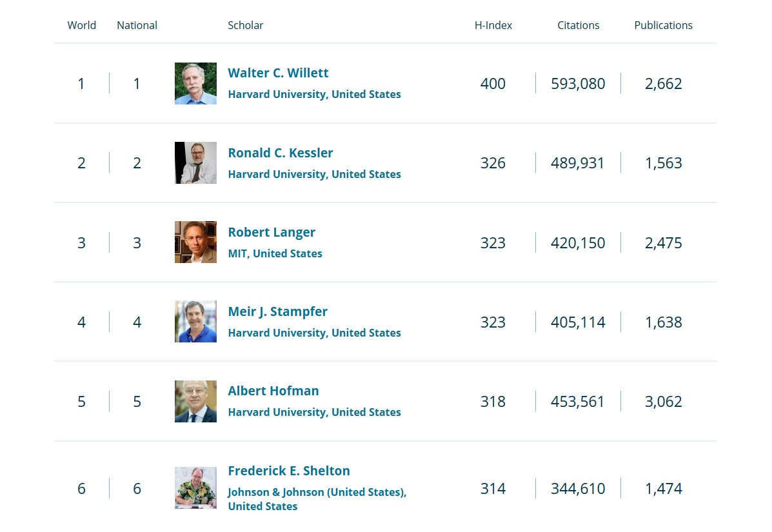772x532 pixels.
Task: Click the Robert Langer name link
Action: (x=272, y=232)
